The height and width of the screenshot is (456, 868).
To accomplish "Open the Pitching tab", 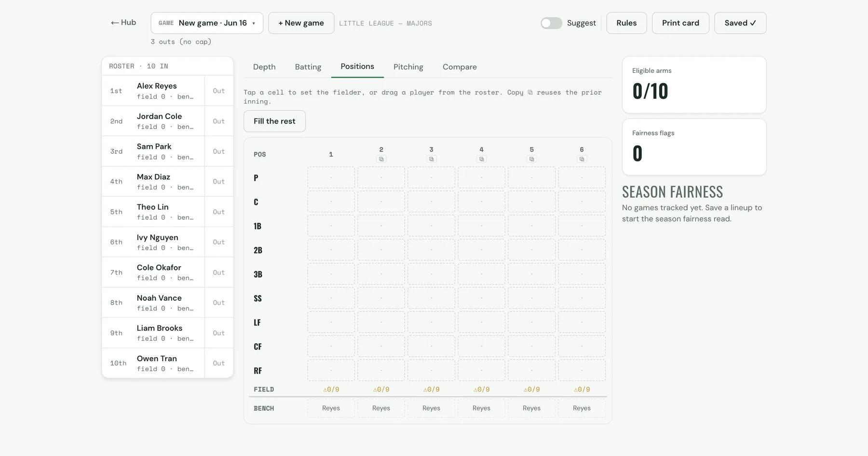I will coord(408,67).
